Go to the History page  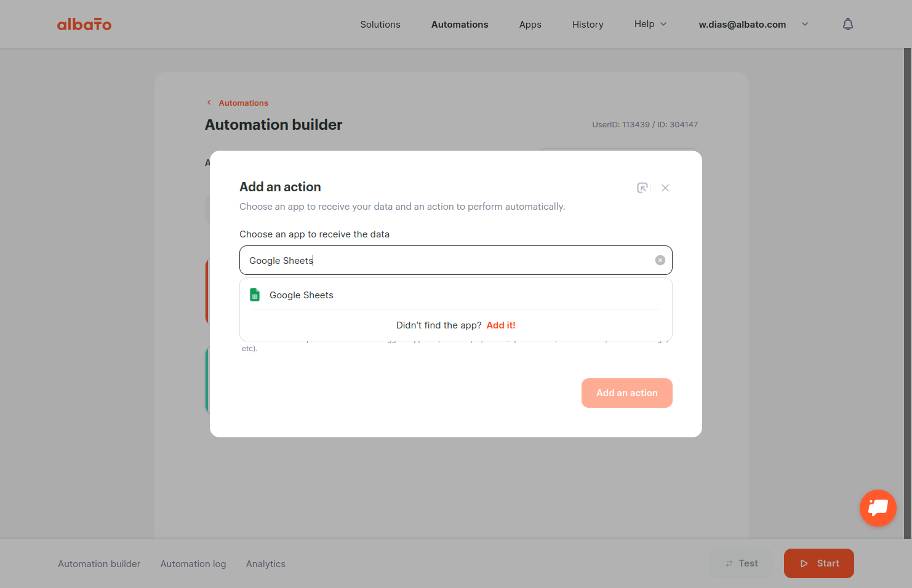(588, 25)
